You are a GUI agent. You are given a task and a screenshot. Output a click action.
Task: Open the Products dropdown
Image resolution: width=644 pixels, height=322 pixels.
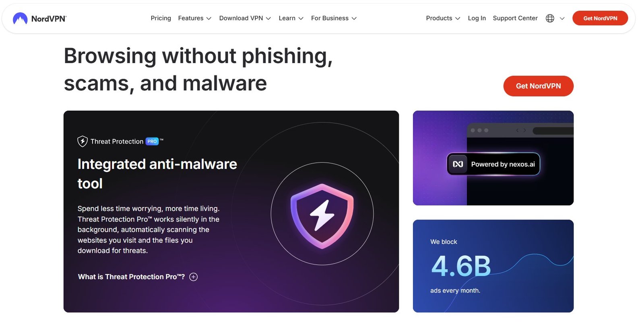pyautogui.click(x=443, y=18)
